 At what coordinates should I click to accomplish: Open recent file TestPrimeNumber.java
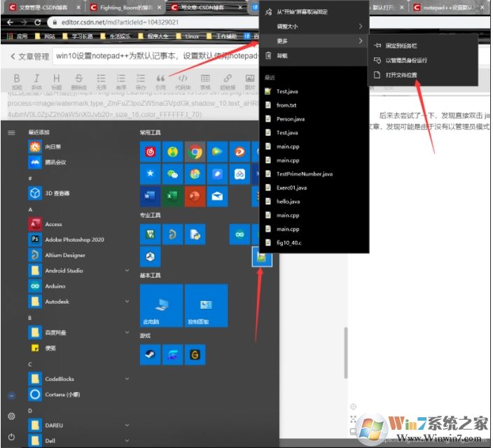tap(314, 174)
